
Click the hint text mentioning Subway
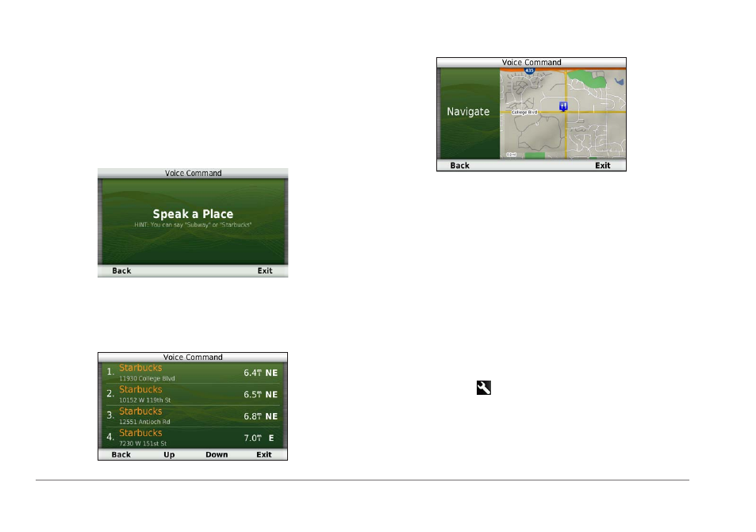pyautogui.click(x=193, y=225)
